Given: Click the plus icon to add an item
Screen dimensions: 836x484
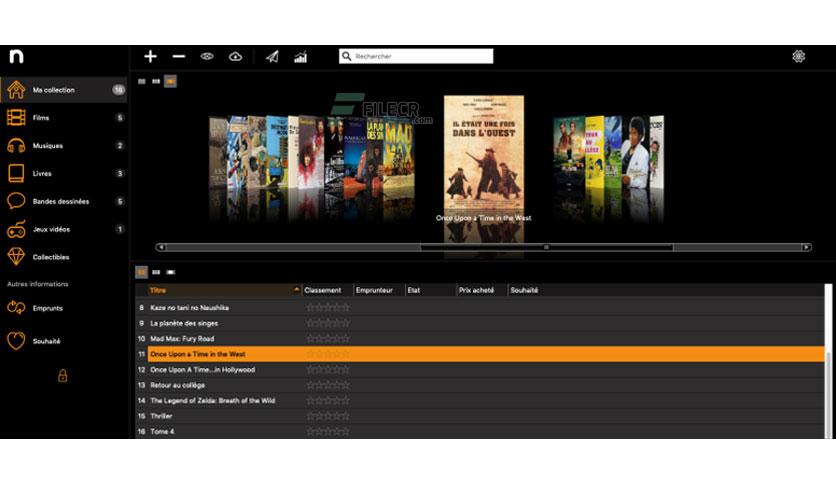Looking at the screenshot, I should pos(150,56).
